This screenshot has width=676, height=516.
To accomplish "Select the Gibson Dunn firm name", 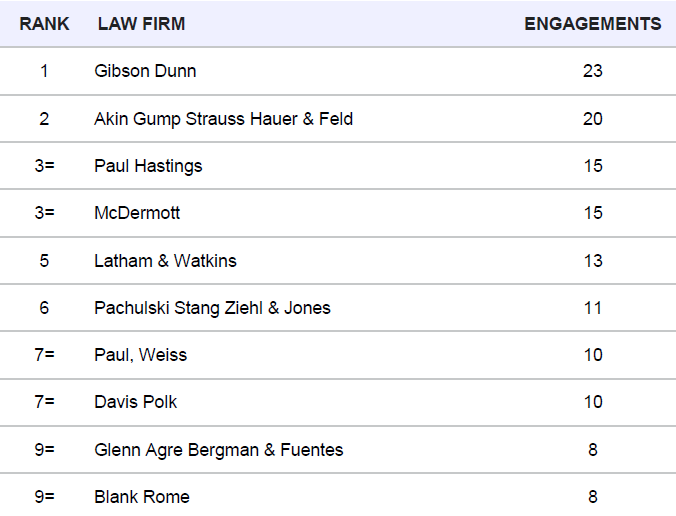I will click(x=145, y=71).
